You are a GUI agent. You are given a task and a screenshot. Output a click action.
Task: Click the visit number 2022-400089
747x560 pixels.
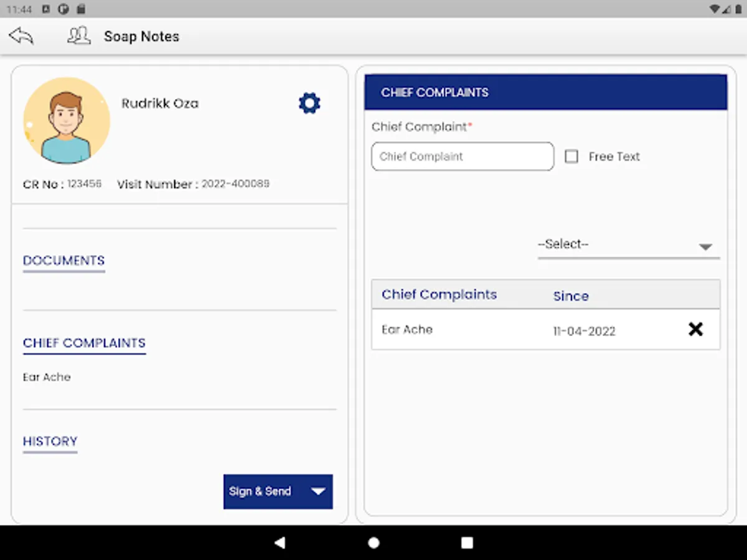tap(235, 184)
